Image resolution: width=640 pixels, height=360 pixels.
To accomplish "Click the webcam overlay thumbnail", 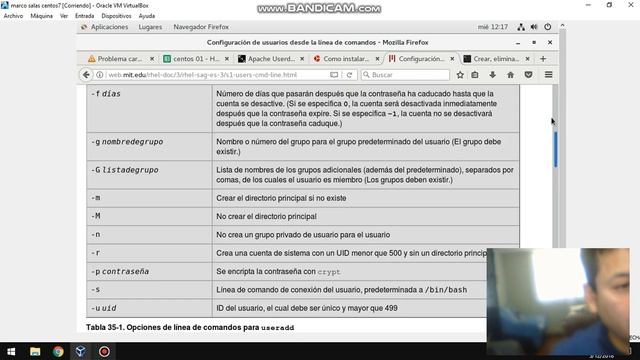I will pos(558,301).
